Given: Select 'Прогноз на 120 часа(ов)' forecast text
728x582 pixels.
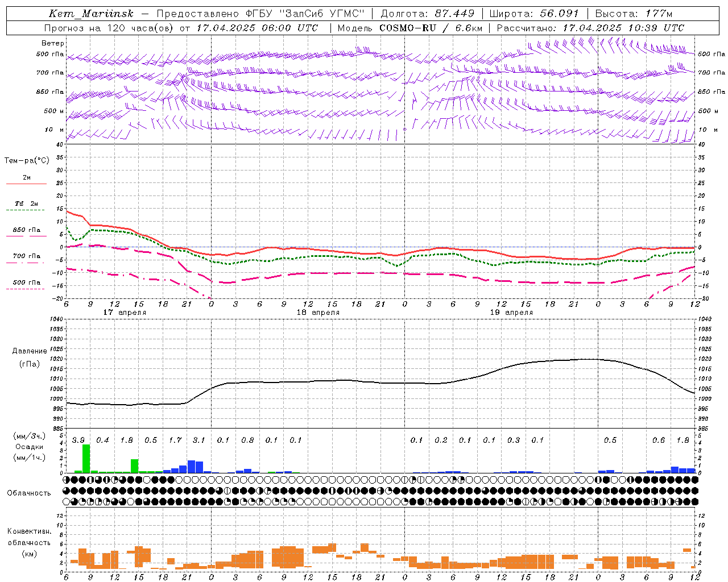Looking at the screenshot, I should pos(110,28).
